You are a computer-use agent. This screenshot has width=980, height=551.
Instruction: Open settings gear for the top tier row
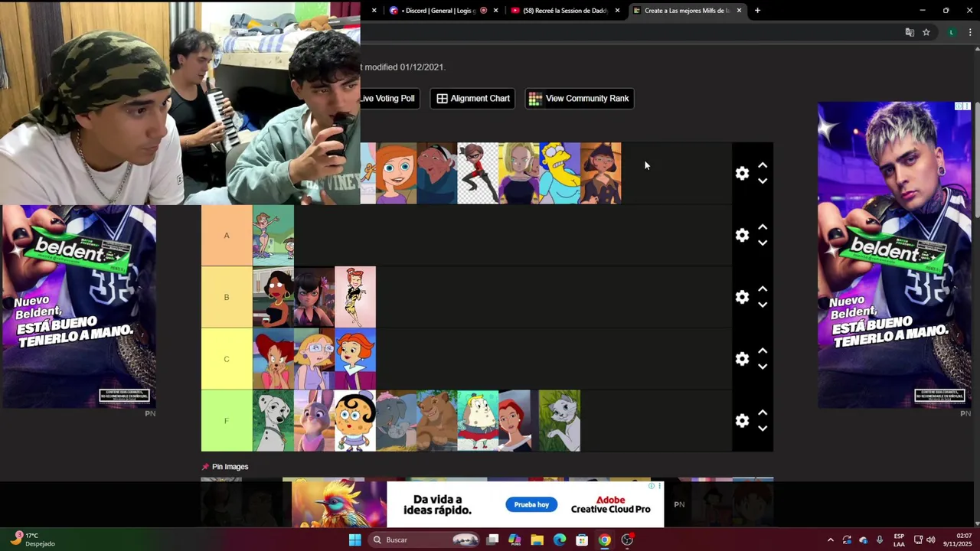pos(742,174)
